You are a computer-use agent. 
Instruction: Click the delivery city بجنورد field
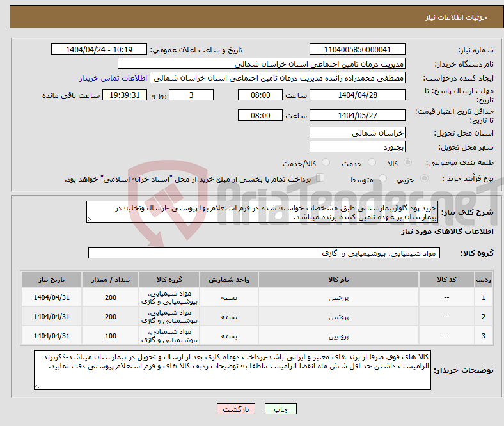pos(357,147)
